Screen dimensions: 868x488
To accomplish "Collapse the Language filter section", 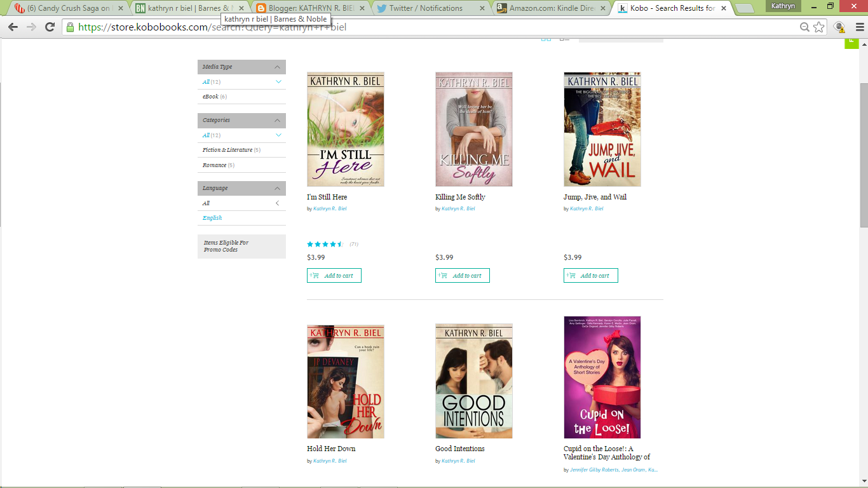I will pos(278,188).
